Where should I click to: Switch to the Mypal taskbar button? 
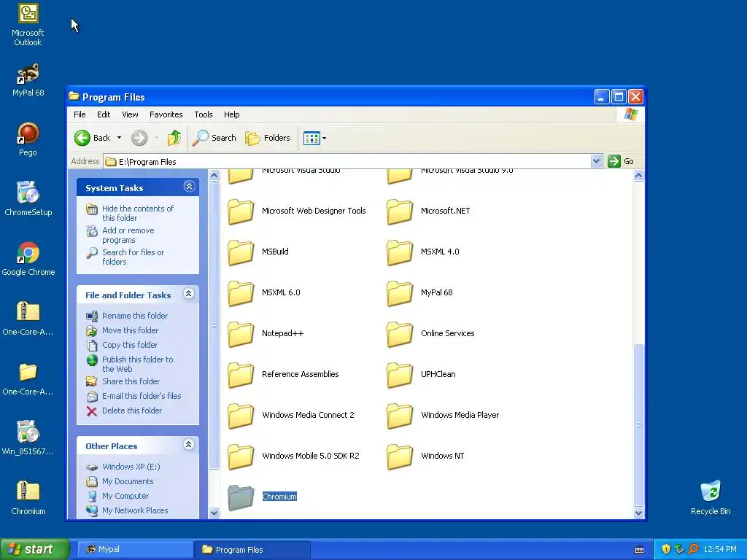tap(134, 550)
